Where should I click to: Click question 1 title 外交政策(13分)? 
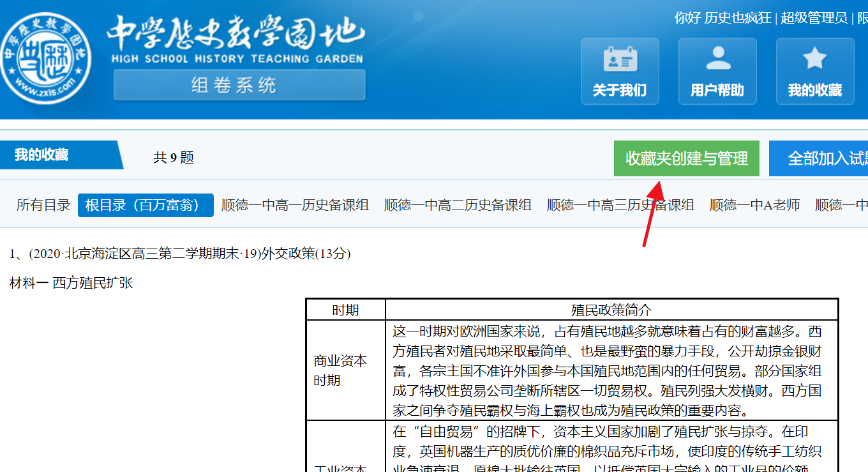point(180,254)
